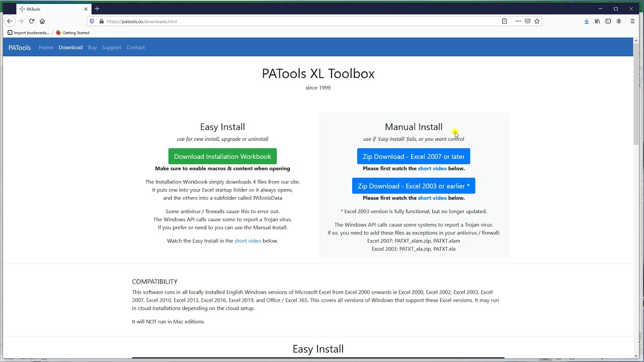Maximize or restore the Firefox window
Screen dimensions: 644x362
615,9
